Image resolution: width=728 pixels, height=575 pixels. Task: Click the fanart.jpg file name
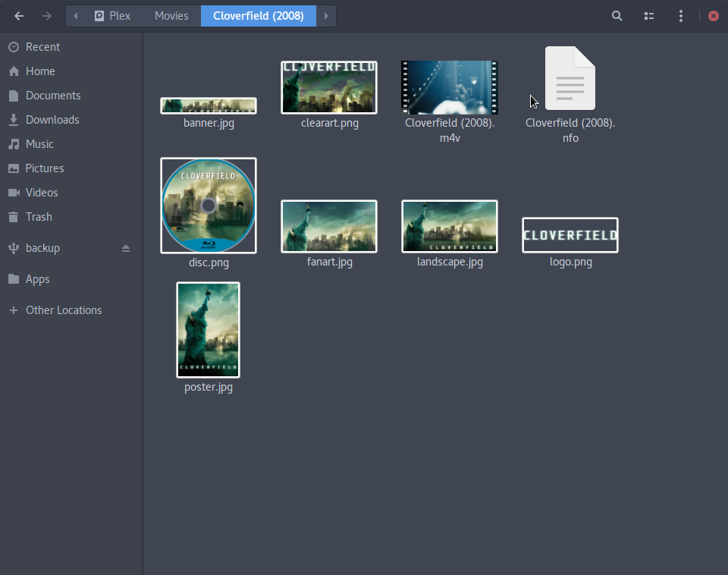330,262
